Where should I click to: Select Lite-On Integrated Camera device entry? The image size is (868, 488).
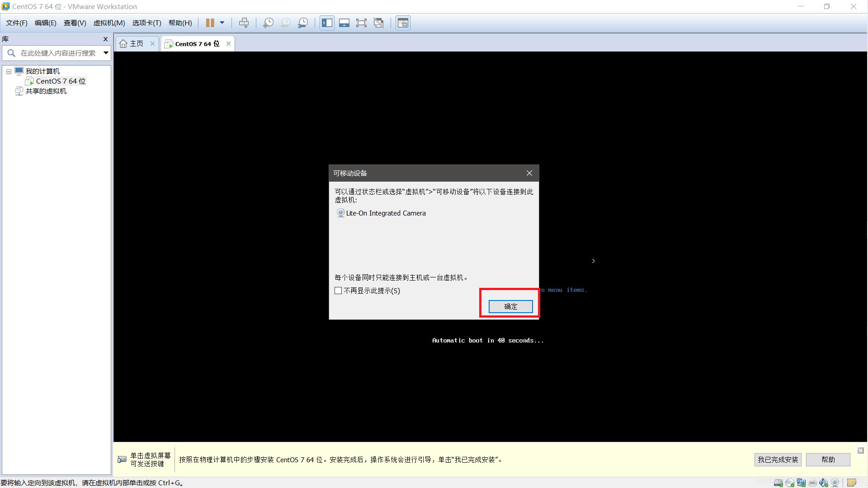pos(386,213)
